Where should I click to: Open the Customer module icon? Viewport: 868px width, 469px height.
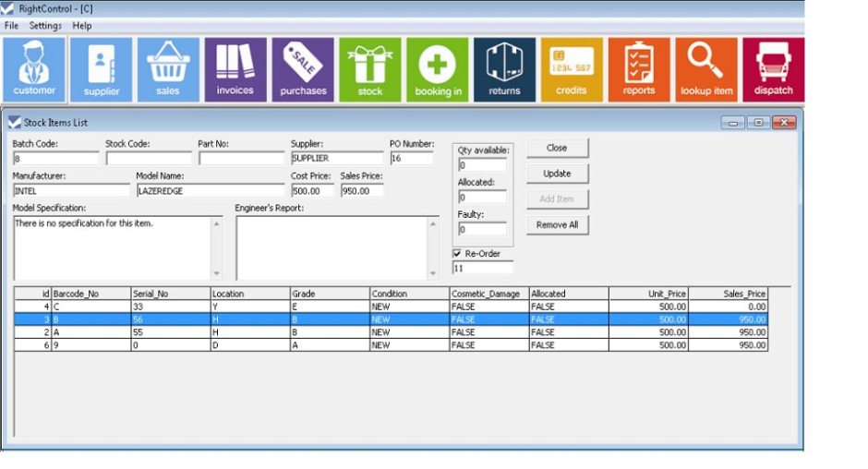[x=34, y=69]
